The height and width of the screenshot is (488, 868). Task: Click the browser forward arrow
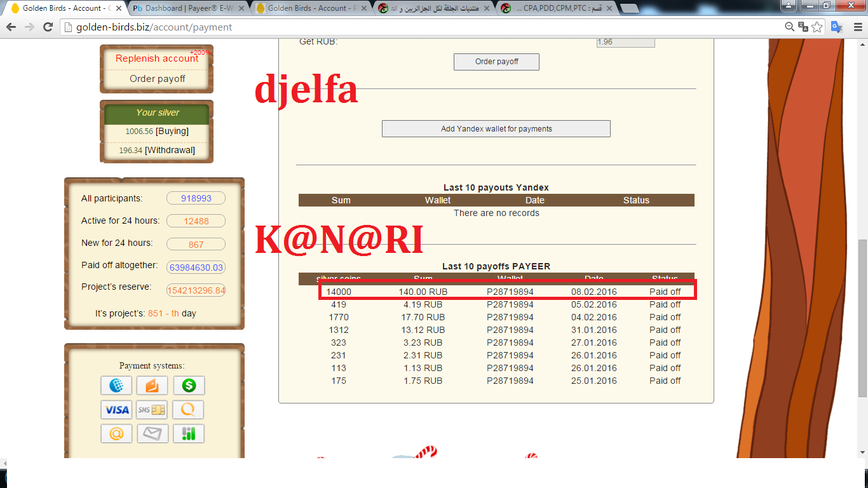click(29, 27)
